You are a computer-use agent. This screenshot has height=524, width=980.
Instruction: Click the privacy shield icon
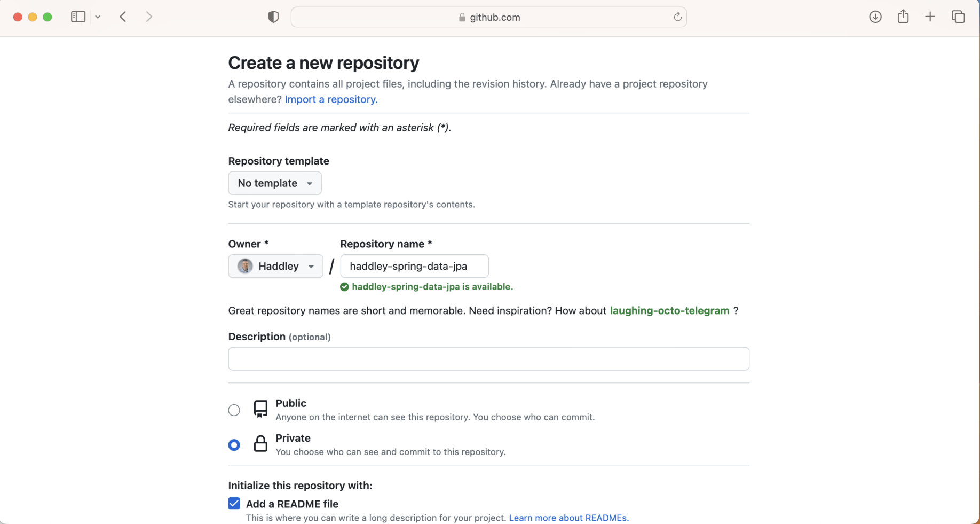(273, 17)
